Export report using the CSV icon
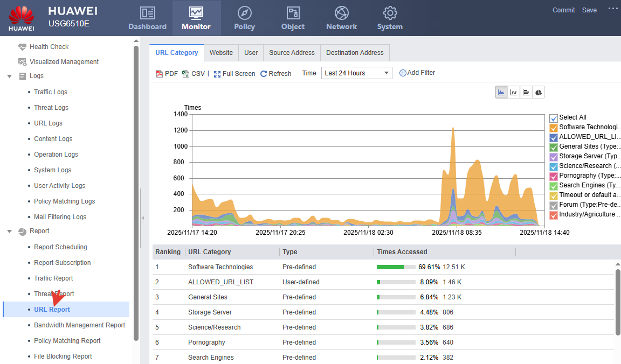This screenshot has height=364, width=621. [185, 74]
